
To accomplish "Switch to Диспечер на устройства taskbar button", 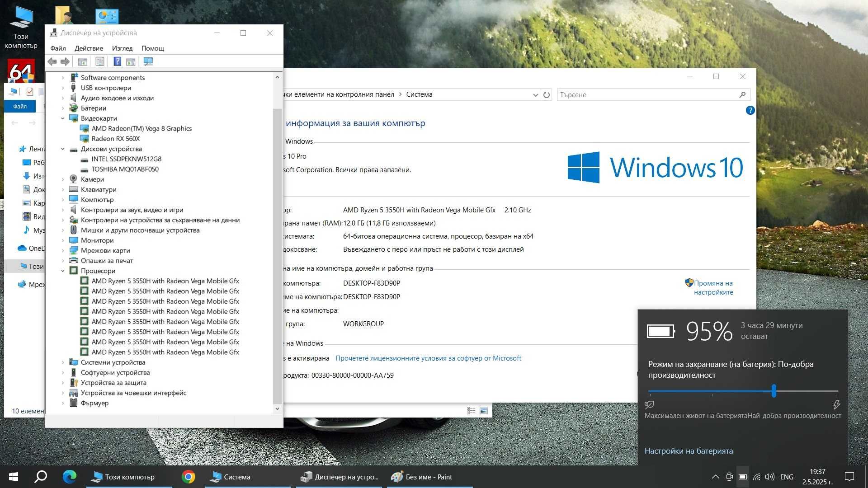I will (x=339, y=477).
